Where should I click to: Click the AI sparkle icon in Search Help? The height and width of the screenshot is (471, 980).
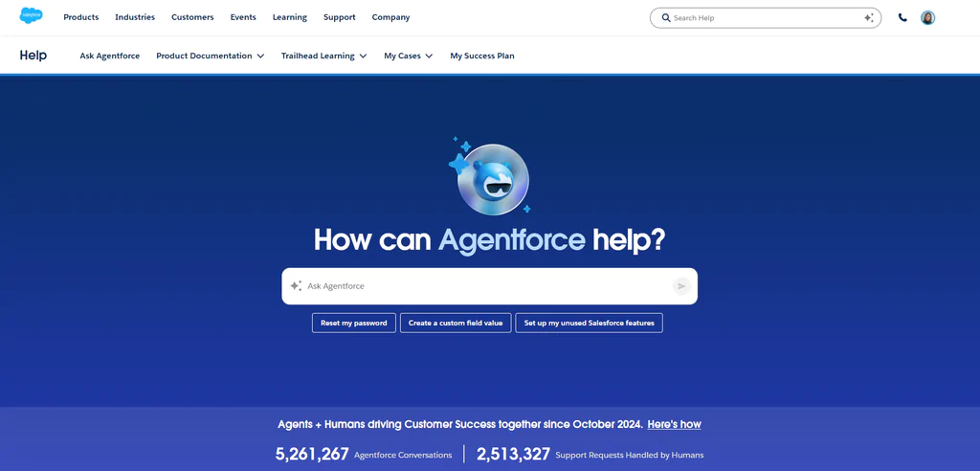[868, 18]
